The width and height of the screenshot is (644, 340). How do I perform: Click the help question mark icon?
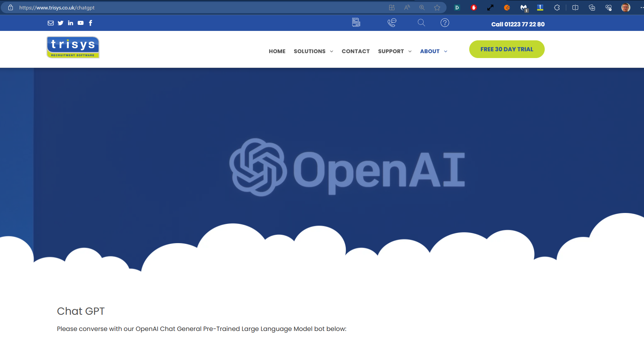click(445, 23)
